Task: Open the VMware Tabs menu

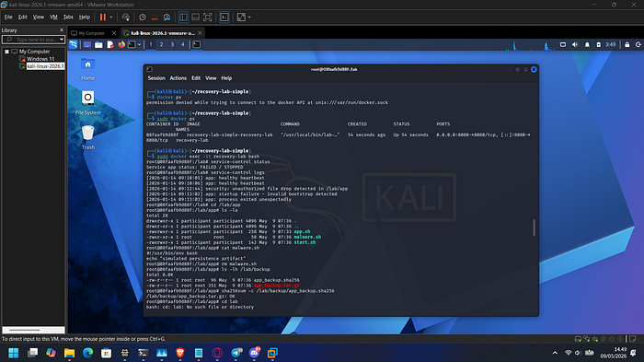Action: (68, 18)
